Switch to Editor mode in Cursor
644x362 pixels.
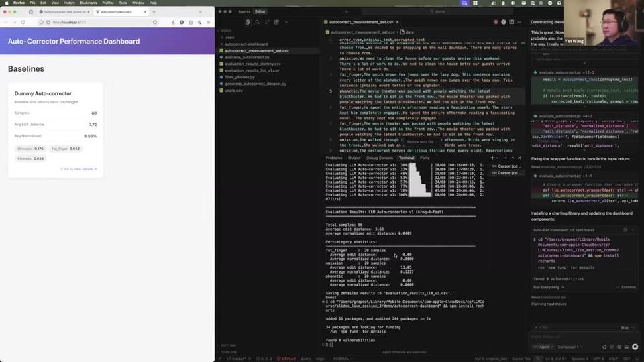point(260,12)
